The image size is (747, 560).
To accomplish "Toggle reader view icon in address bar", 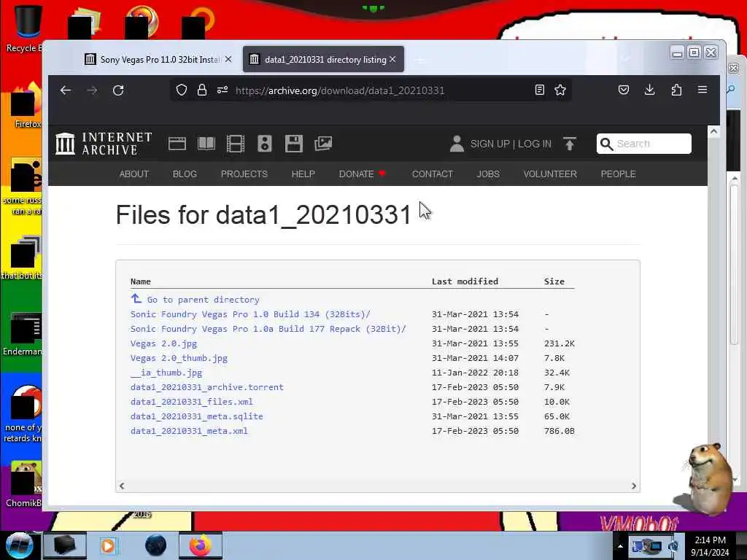I will point(540,90).
